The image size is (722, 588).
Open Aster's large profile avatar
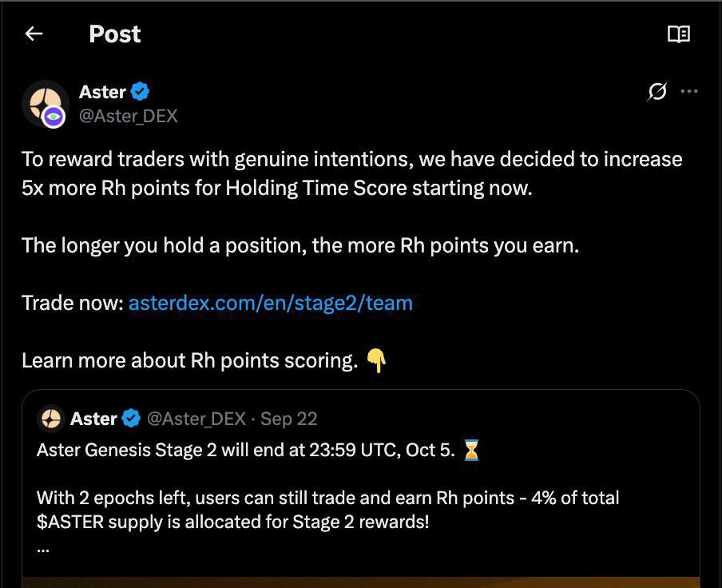[x=44, y=102]
